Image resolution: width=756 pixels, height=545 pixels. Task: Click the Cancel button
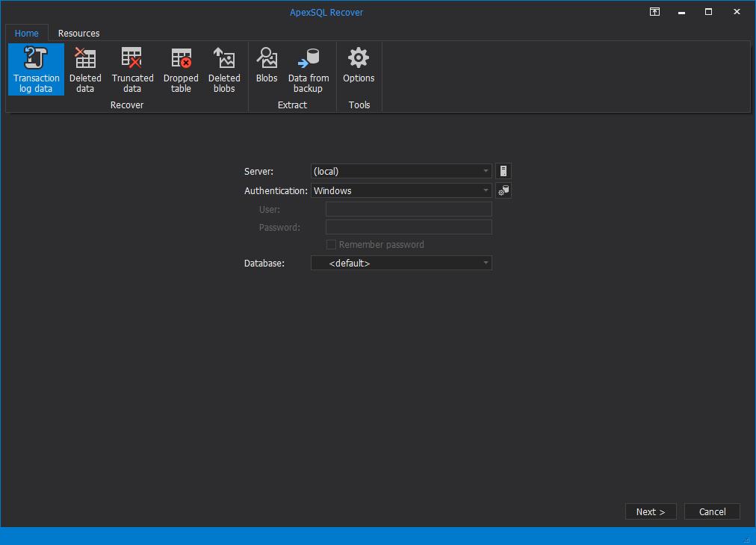[x=712, y=511]
